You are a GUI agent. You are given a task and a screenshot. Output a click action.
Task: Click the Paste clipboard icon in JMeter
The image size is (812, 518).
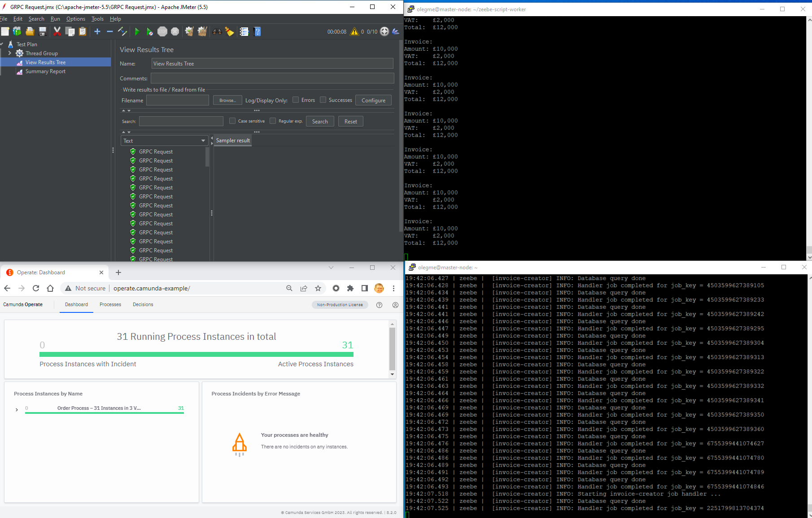pos(83,31)
